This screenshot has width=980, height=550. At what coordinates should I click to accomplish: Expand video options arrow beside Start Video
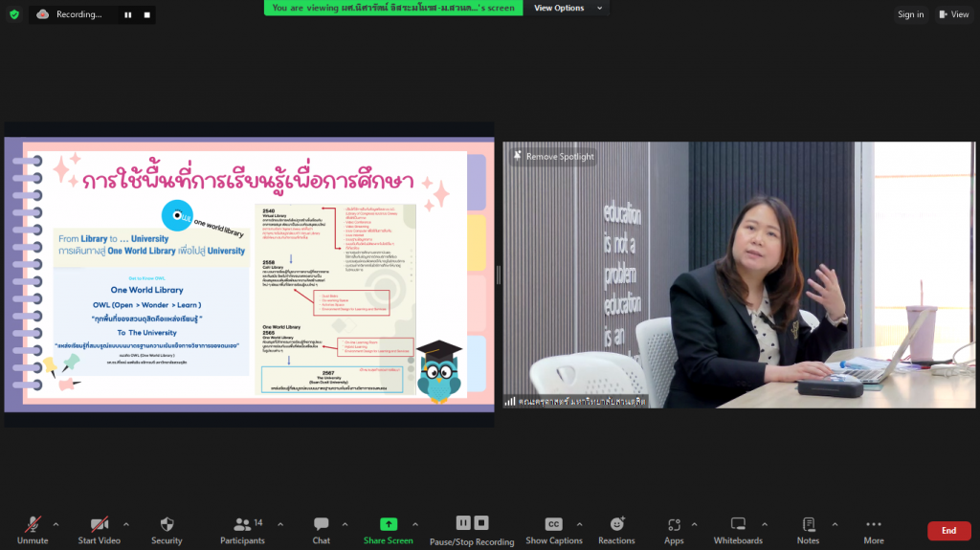click(x=126, y=524)
